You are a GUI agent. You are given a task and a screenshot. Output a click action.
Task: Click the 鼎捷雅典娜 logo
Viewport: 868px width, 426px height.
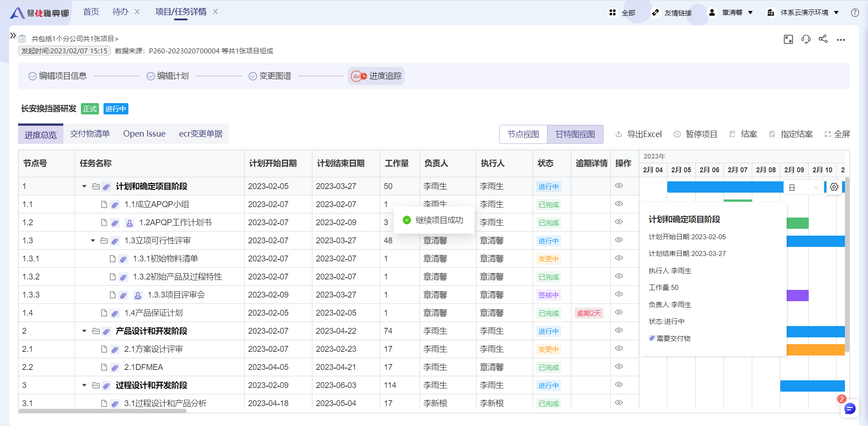coord(40,13)
